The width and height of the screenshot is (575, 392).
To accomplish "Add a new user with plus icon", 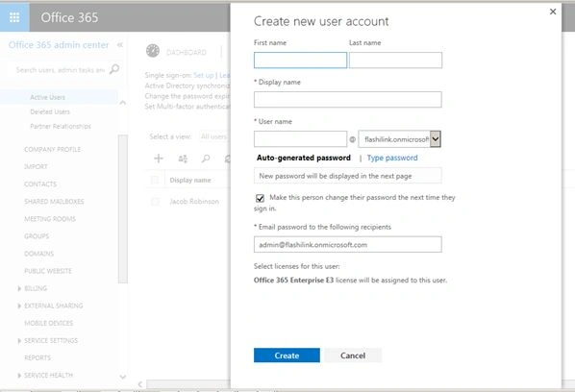I will tap(159, 159).
